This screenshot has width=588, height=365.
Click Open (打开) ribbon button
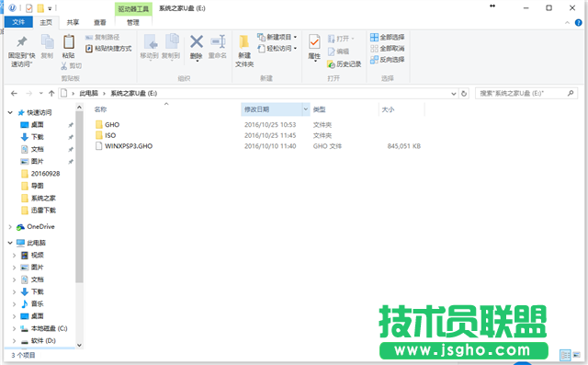coord(341,39)
